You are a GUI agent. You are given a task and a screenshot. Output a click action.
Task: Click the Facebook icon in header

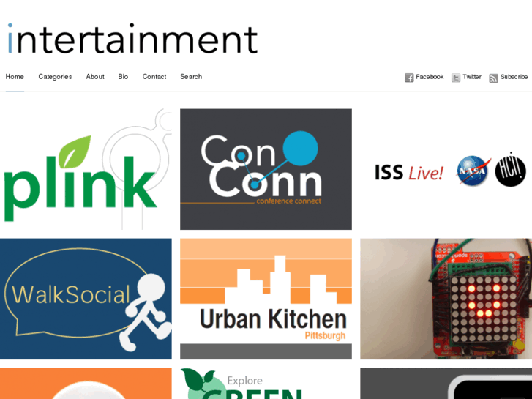409,78
